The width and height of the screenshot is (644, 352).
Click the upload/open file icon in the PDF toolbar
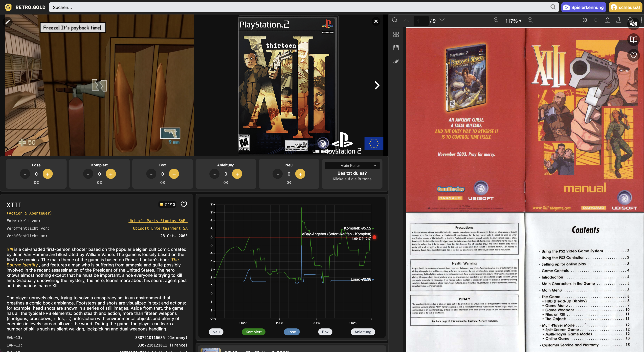607,20
